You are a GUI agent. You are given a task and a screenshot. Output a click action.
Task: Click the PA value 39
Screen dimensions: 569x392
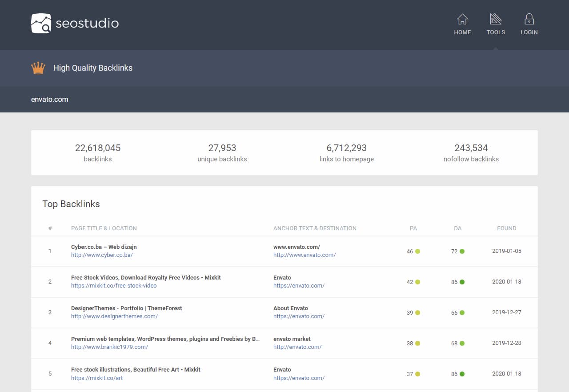click(410, 313)
